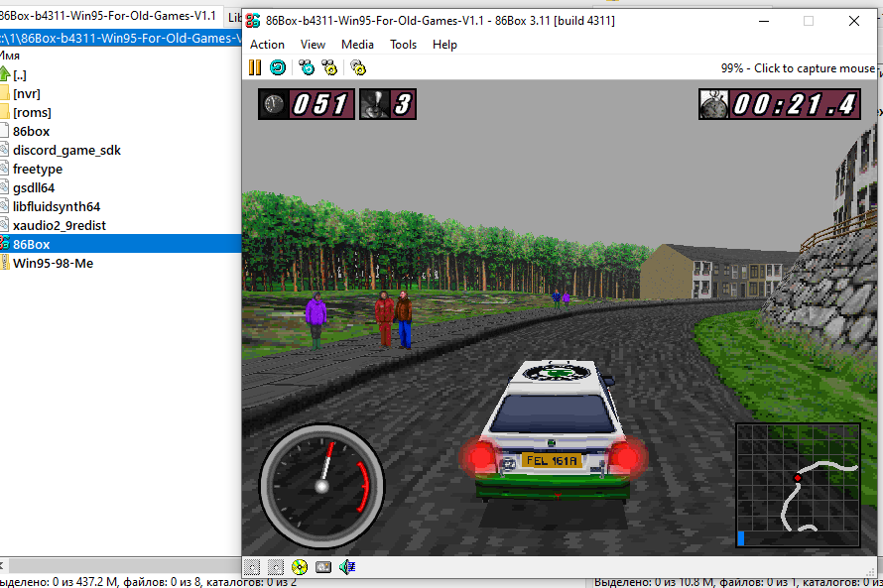Click the left panel selection status text
The height and width of the screenshot is (588, 883).
(148, 582)
